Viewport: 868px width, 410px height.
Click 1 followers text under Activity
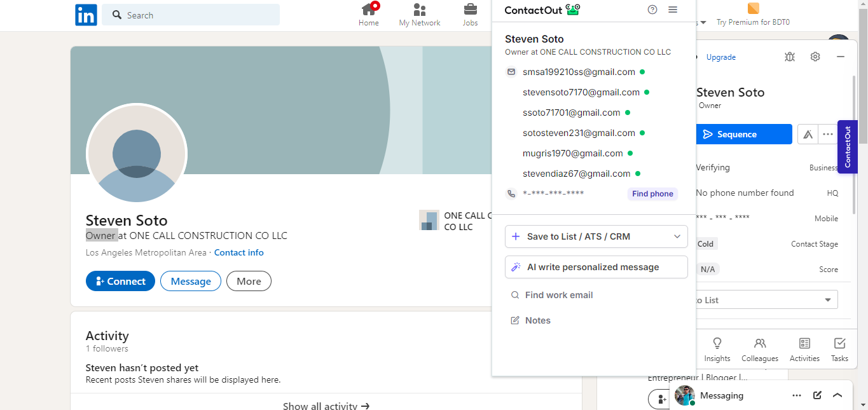point(107,348)
